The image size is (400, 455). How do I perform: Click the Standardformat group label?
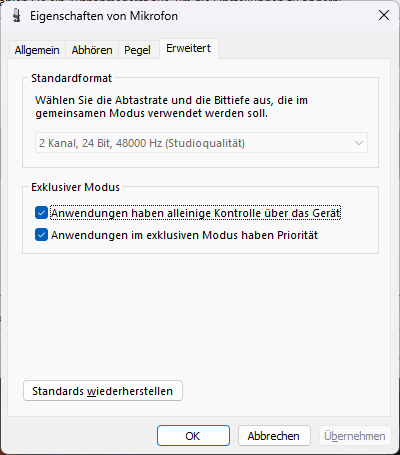pyautogui.click(x=71, y=78)
